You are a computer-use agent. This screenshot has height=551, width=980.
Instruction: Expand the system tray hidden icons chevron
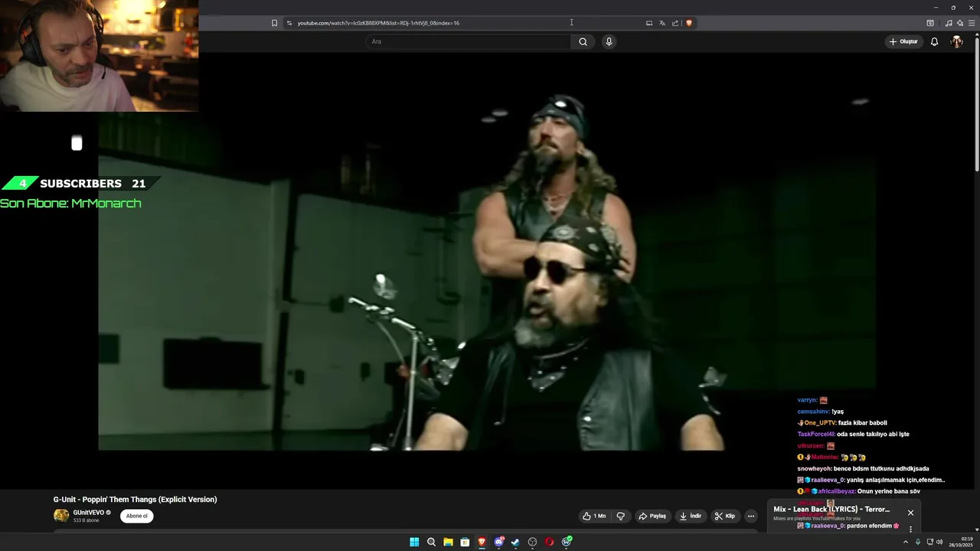906,542
